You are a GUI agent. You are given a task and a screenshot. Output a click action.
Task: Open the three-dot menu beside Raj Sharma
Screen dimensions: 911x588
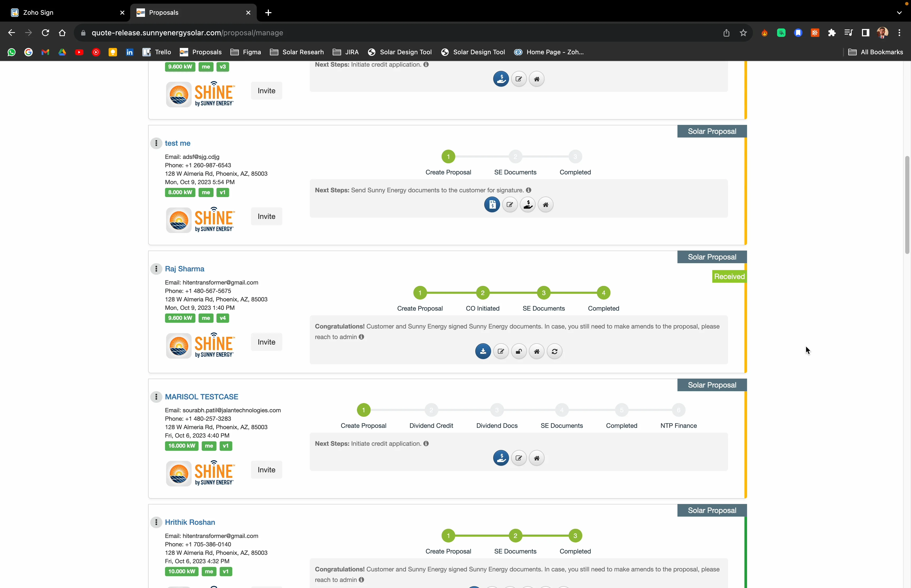point(157,269)
